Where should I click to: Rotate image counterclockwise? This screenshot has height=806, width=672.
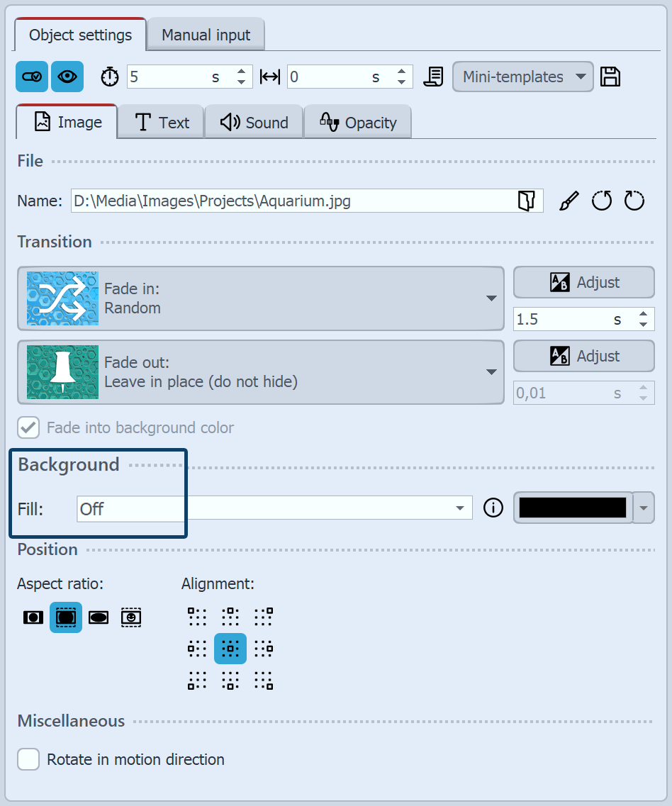[602, 201]
